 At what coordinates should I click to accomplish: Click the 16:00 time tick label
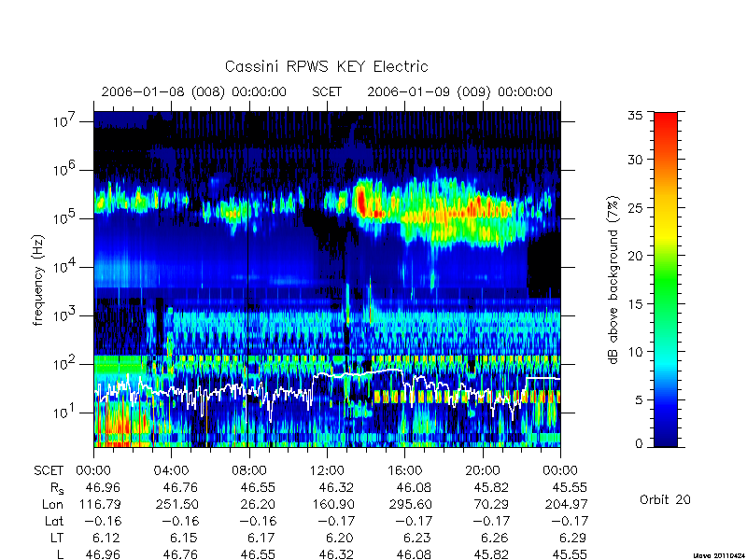click(x=405, y=471)
